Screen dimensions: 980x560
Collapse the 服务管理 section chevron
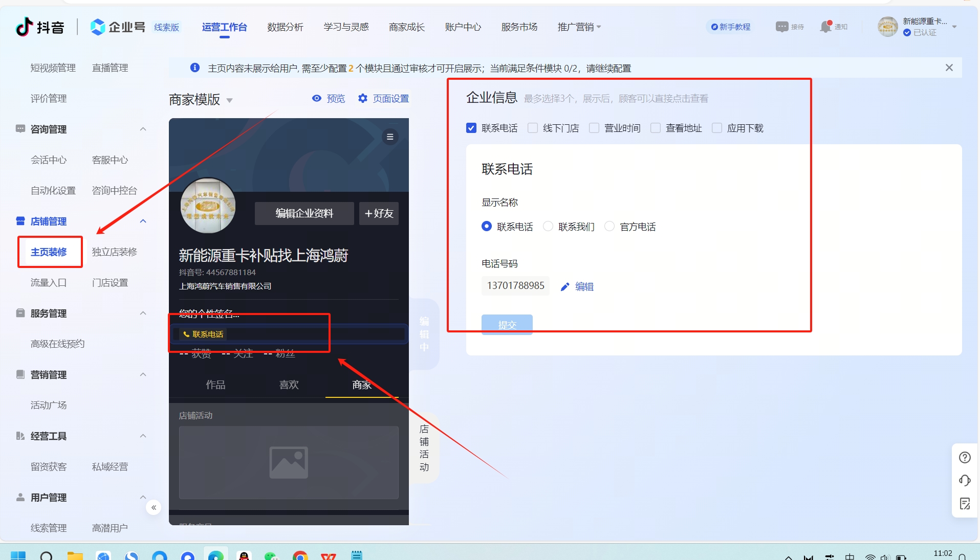click(x=143, y=313)
